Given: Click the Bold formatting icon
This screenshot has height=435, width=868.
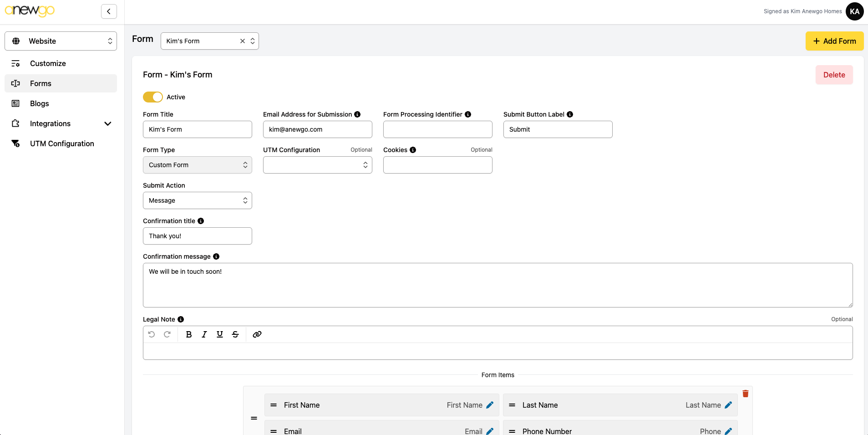Looking at the screenshot, I should coord(189,334).
